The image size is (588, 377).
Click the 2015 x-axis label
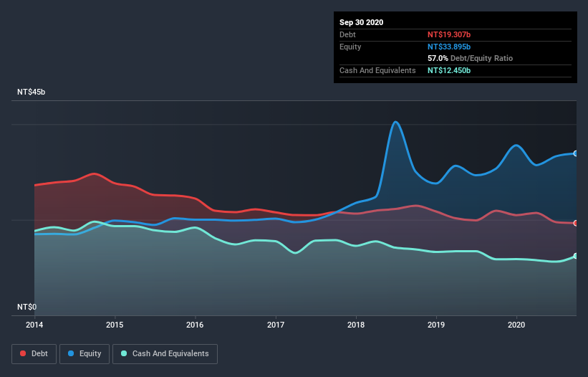click(x=115, y=325)
